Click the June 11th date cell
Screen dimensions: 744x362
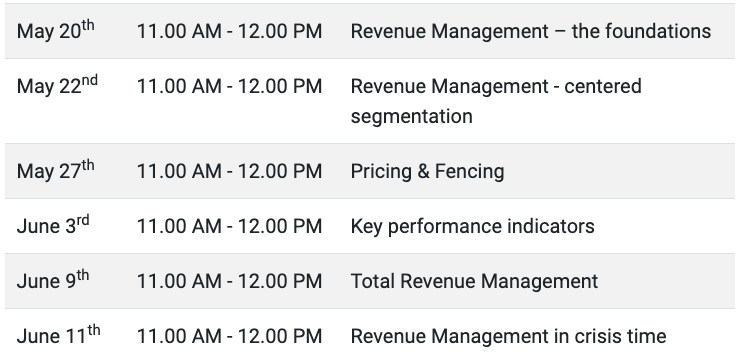[x=58, y=335]
